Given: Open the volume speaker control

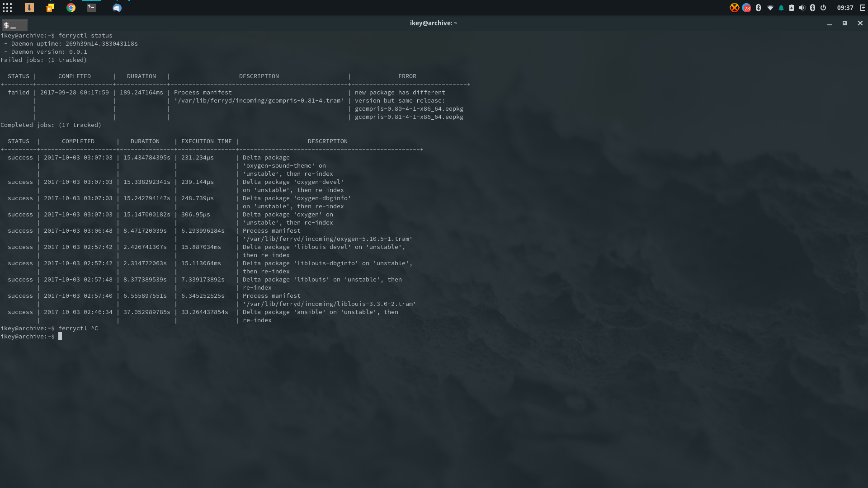Looking at the screenshot, I should click(802, 8).
